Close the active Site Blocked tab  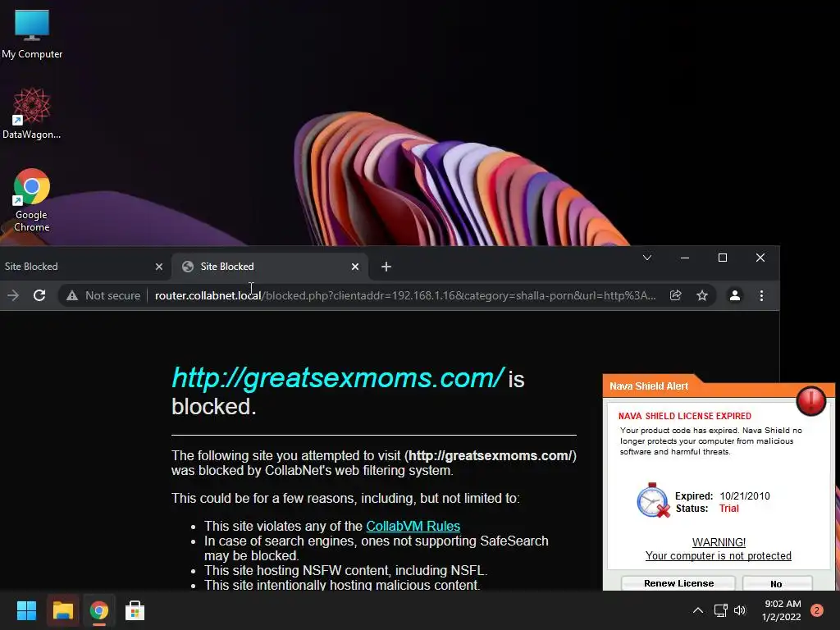tap(354, 267)
